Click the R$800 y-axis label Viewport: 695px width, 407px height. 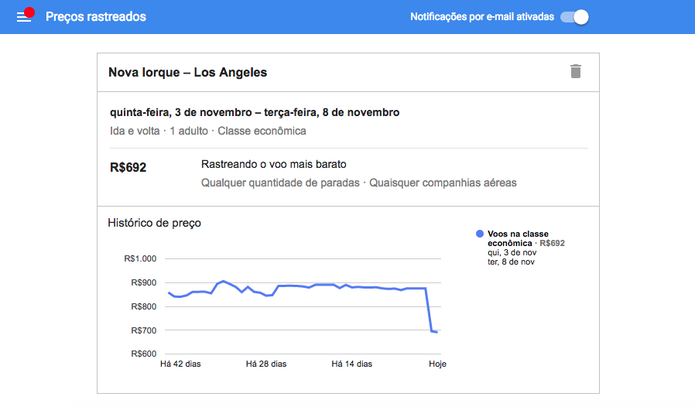pos(144,306)
